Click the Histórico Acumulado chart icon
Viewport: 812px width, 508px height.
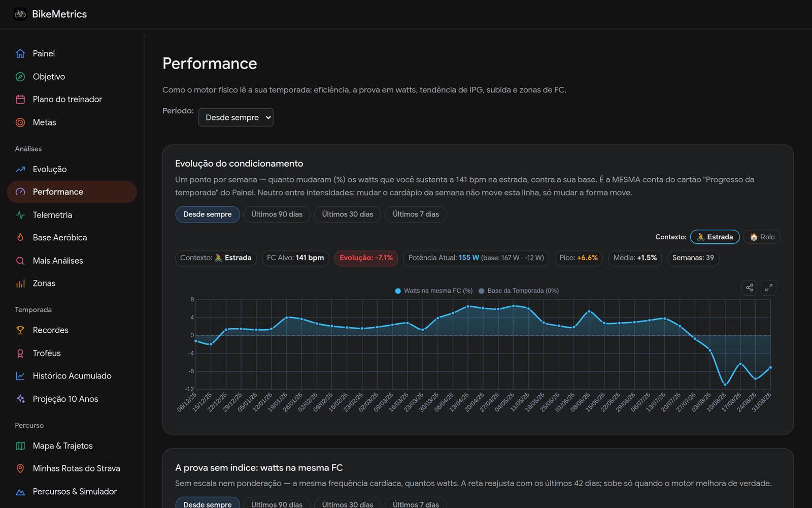point(20,376)
